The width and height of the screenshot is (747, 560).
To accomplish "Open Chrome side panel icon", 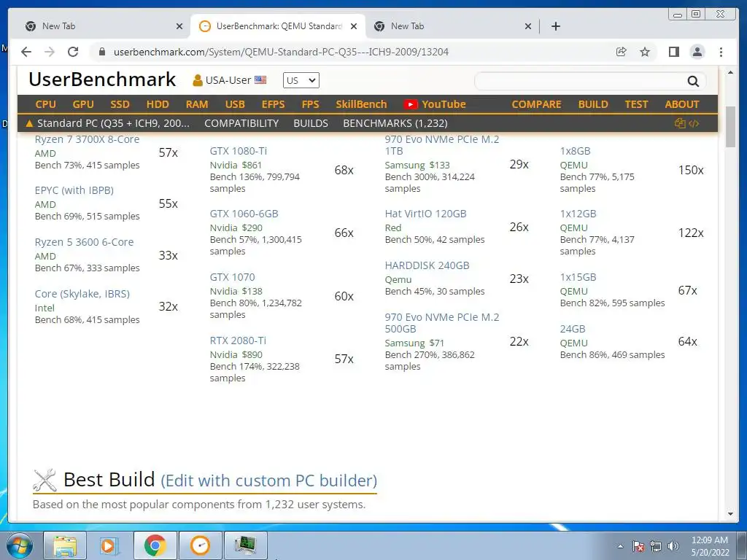I will coord(673,52).
